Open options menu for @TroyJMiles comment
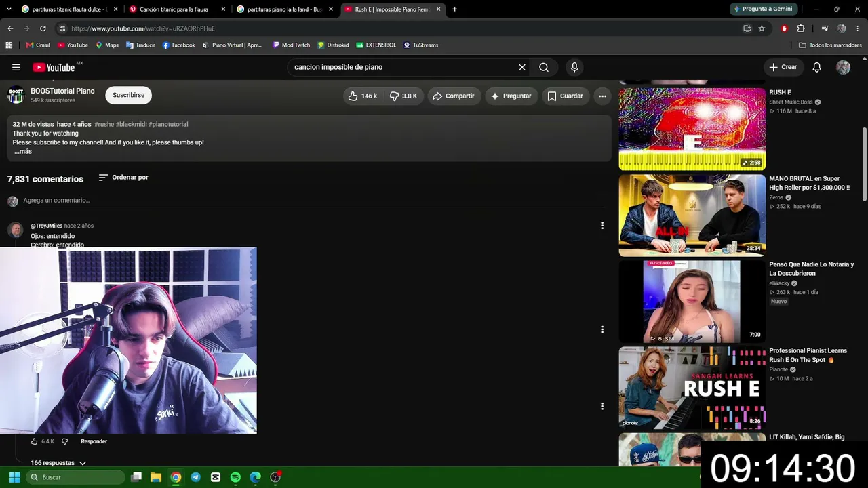Image resolution: width=868 pixels, height=488 pixels. click(602, 226)
